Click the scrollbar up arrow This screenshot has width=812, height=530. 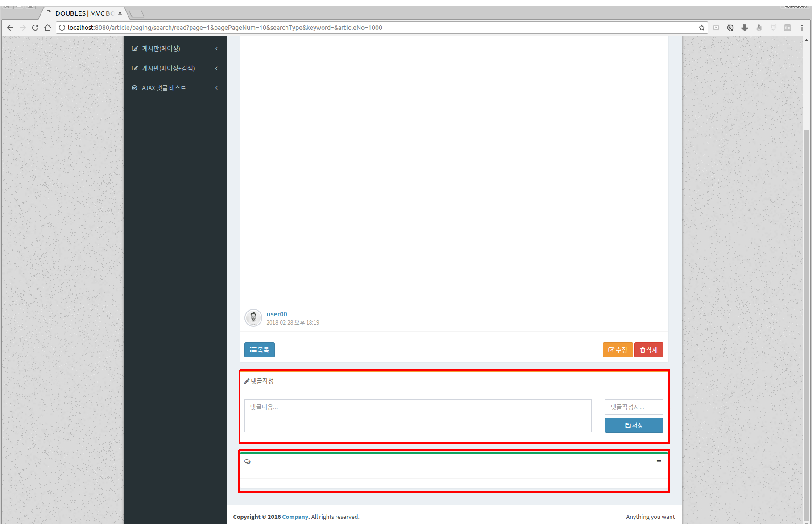[806, 40]
